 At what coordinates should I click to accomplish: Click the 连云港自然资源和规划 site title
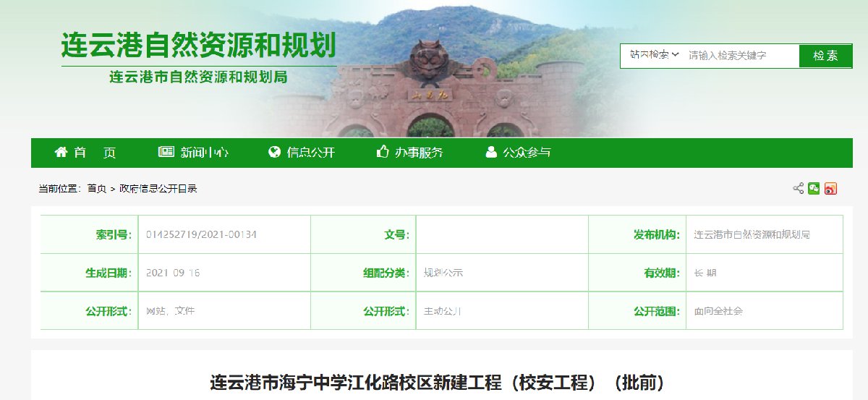[x=198, y=45]
